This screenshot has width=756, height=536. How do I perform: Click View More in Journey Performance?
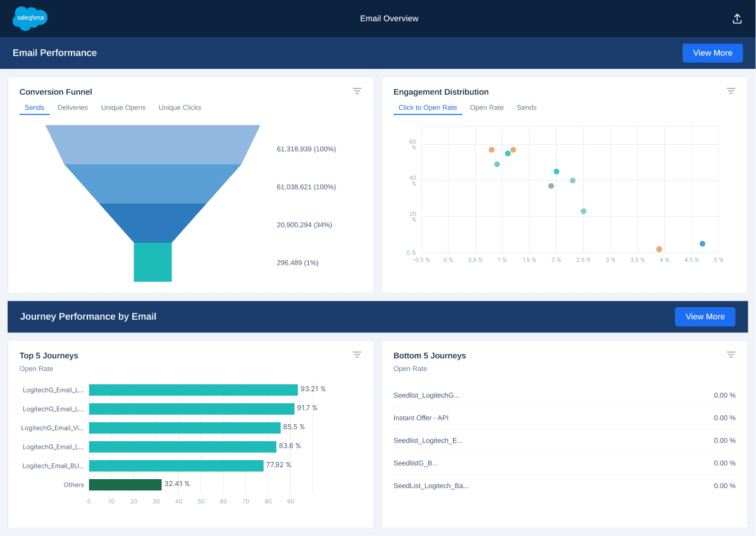[x=705, y=317]
